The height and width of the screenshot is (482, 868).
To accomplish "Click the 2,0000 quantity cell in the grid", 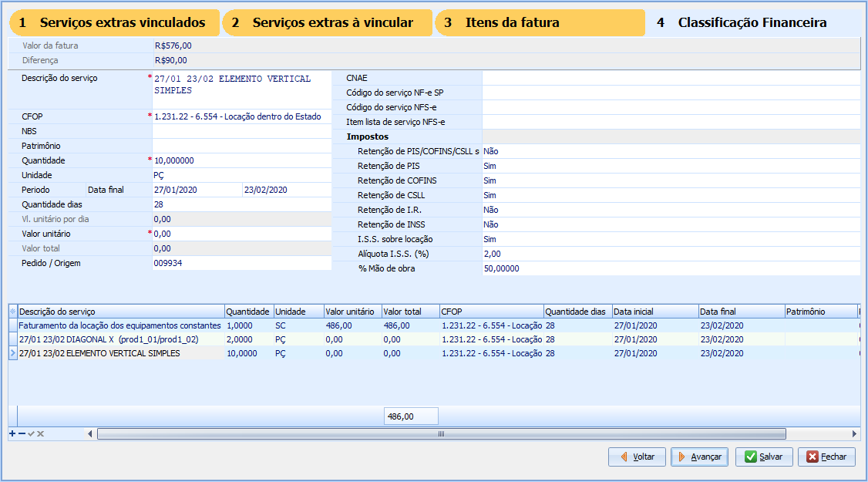I will [x=249, y=339].
